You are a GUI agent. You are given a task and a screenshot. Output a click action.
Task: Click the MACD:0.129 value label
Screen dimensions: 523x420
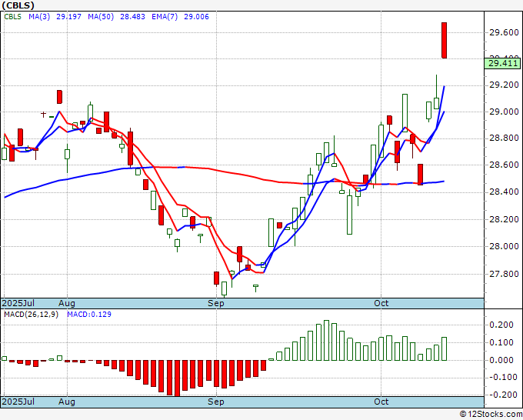[x=89, y=315]
